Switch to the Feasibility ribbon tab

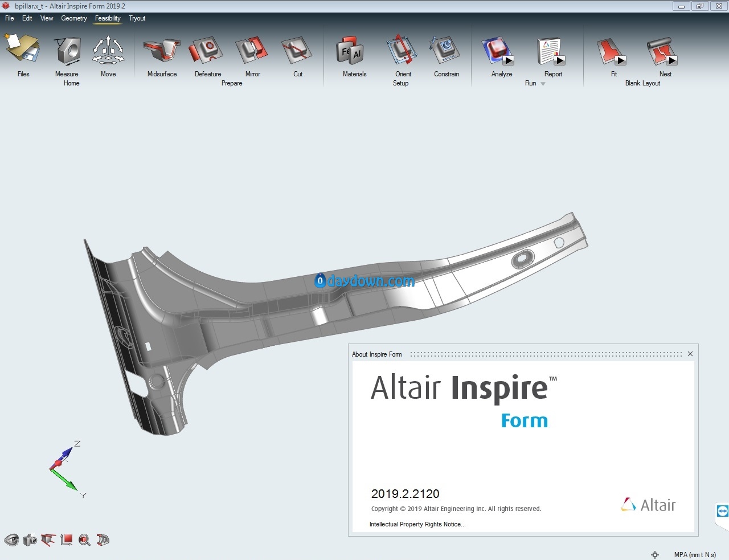pyautogui.click(x=108, y=18)
